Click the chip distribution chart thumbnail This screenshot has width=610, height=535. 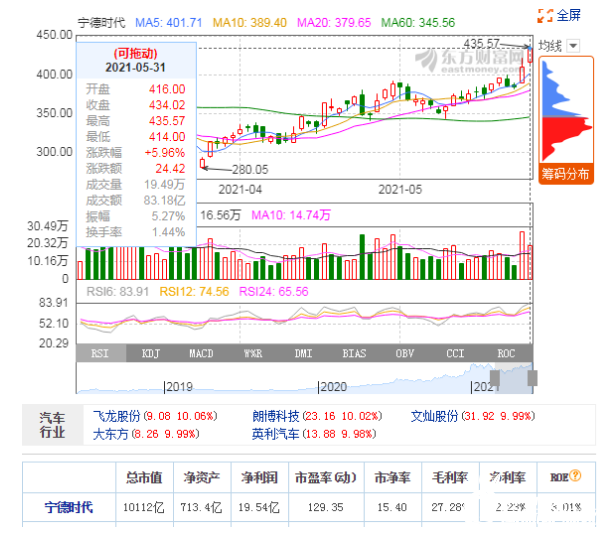[566, 109]
